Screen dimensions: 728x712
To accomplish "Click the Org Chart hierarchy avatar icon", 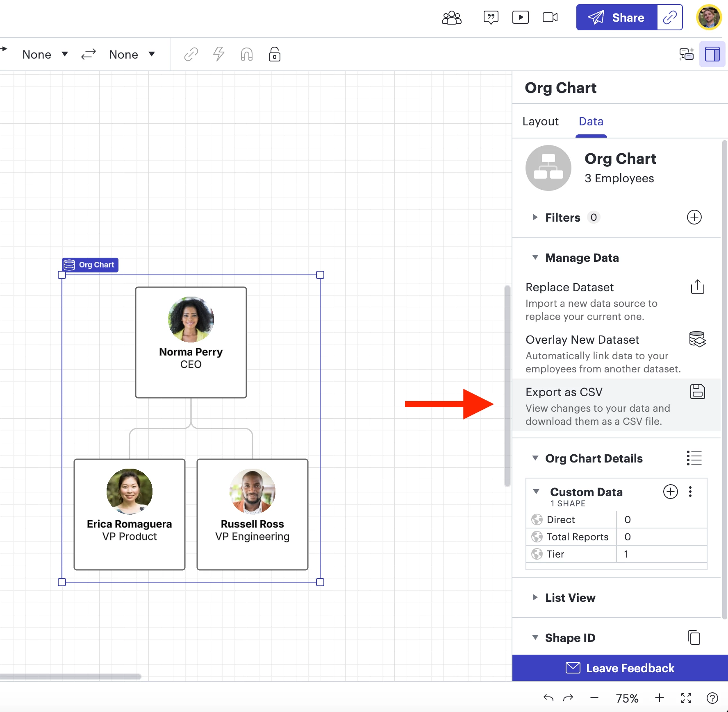I will (548, 168).
